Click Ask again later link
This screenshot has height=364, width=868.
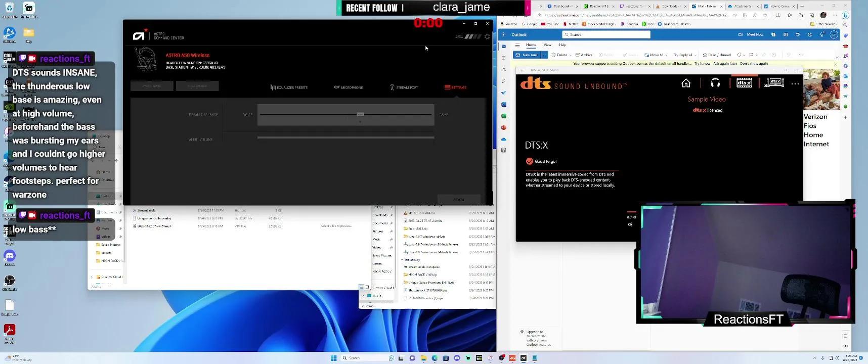725,64
